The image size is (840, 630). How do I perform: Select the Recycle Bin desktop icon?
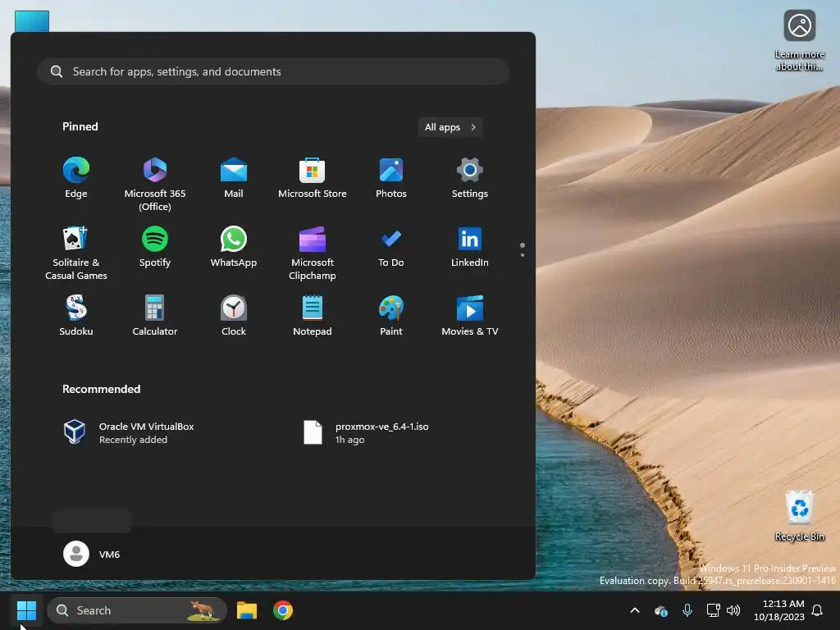point(800,516)
